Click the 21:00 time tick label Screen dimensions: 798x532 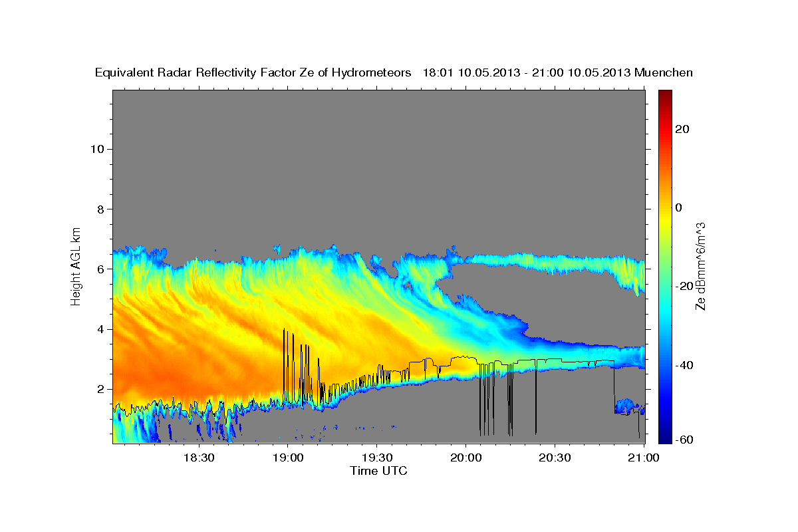pos(644,458)
